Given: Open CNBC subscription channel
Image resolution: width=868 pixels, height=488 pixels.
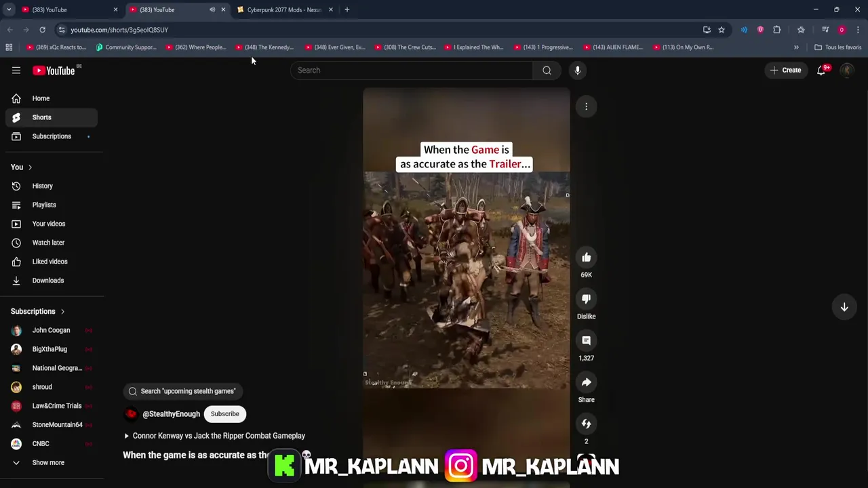Looking at the screenshot, I should pyautogui.click(x=52, y=444).
